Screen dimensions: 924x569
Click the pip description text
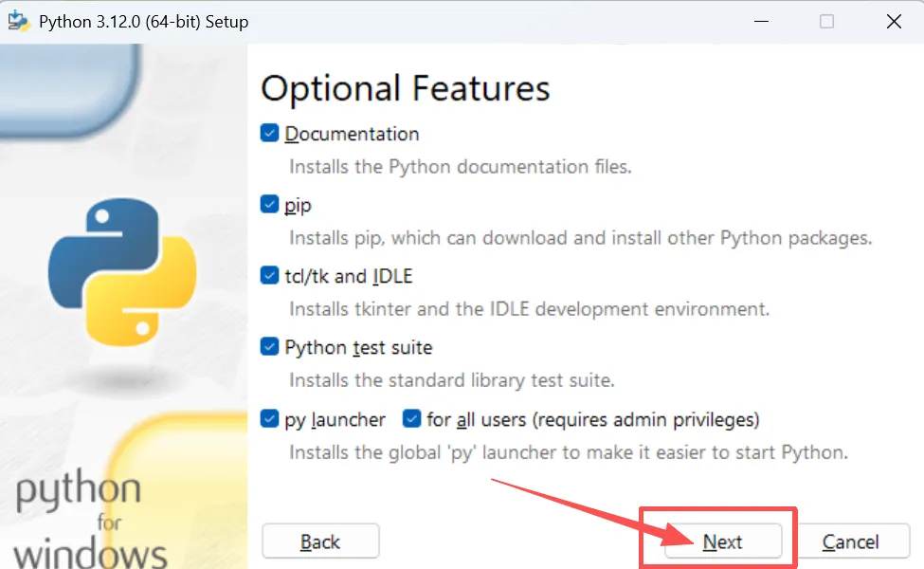click(x=580, y=237)
